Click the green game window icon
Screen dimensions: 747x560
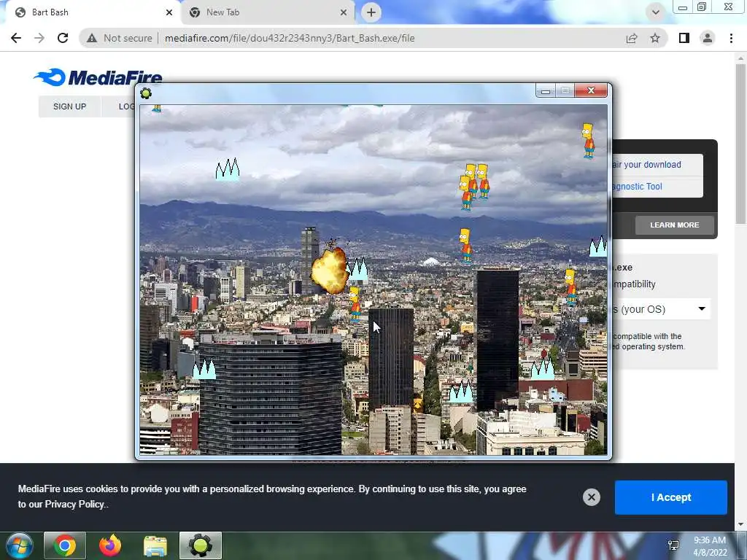click(x=146, y=93)
